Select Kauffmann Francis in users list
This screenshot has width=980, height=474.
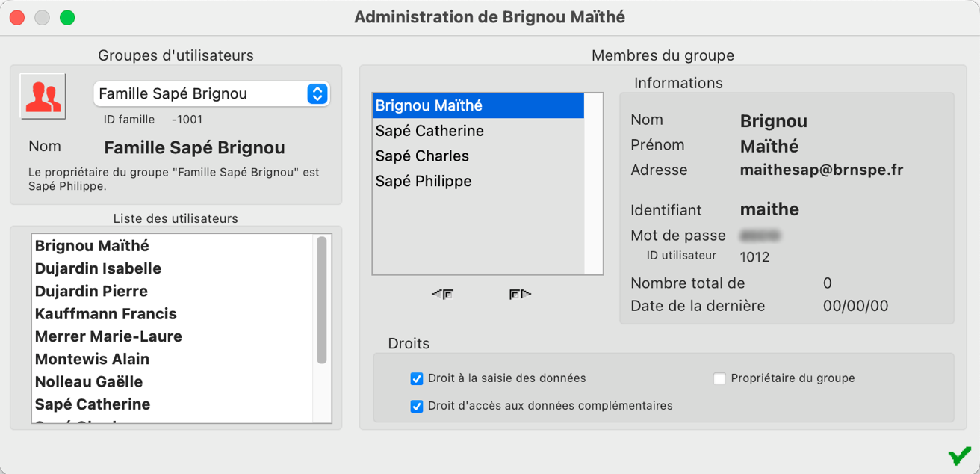(x=173, y=314)
